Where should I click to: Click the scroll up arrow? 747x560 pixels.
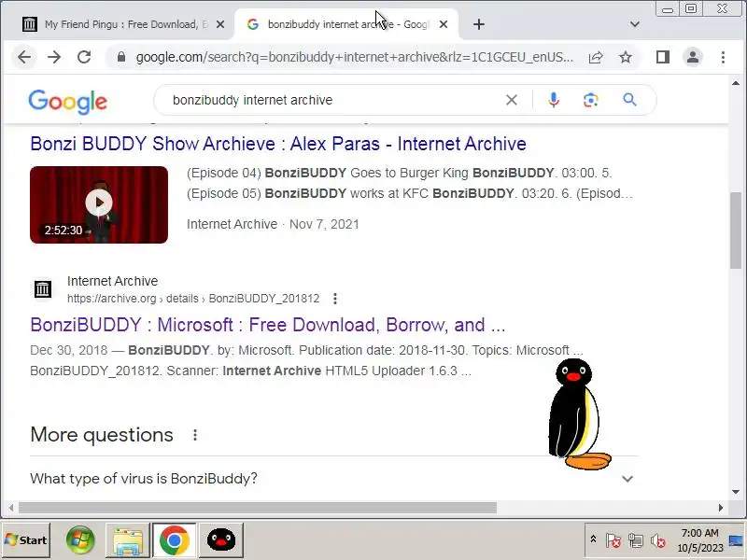click(x=736, y=83)
